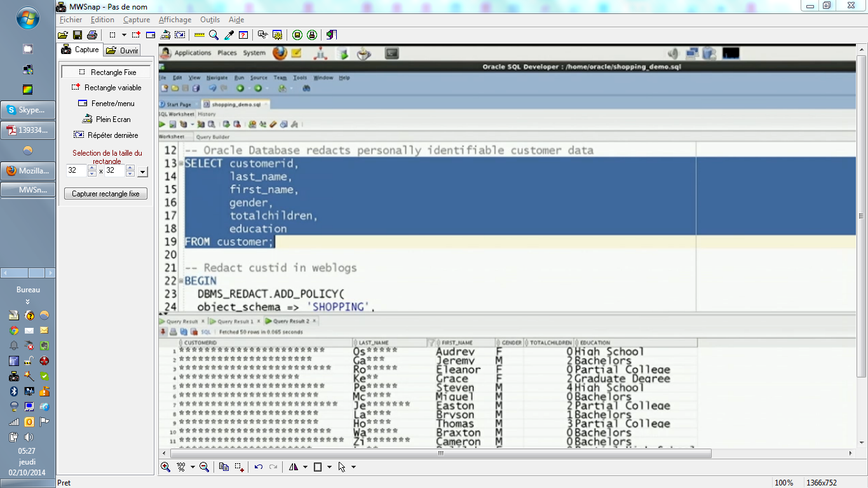Viewport: 868px width, 488px height.
Task: Click the Print icon in MWSnap toolbar
Action: pos(92,35)
